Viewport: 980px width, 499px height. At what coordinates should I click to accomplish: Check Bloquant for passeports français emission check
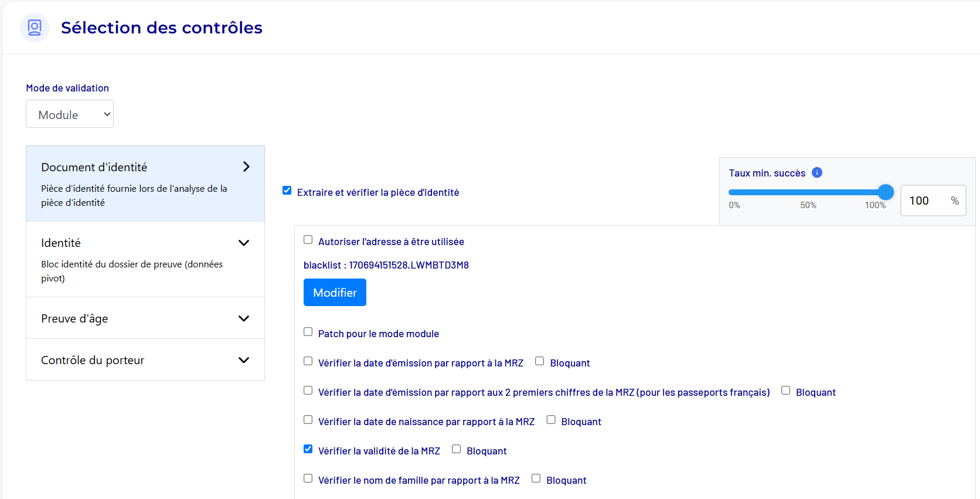785,391
